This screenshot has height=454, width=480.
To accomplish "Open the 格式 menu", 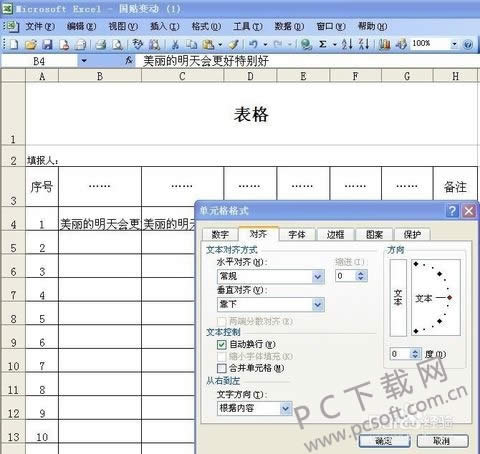I will point(206,26).
